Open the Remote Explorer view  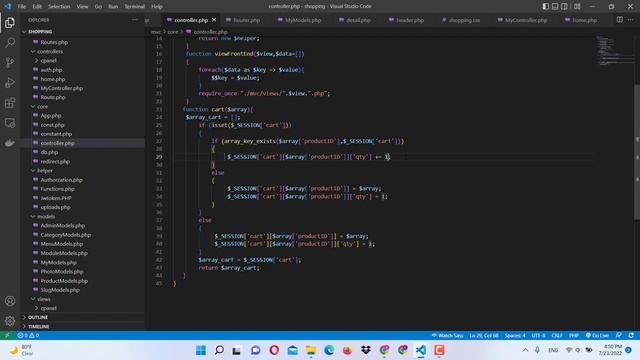pos(10,123)
